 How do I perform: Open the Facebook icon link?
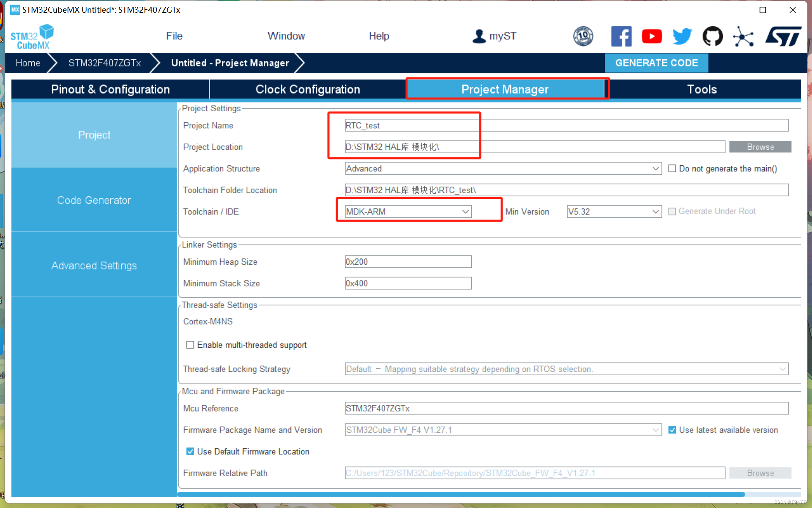point(621,36)
